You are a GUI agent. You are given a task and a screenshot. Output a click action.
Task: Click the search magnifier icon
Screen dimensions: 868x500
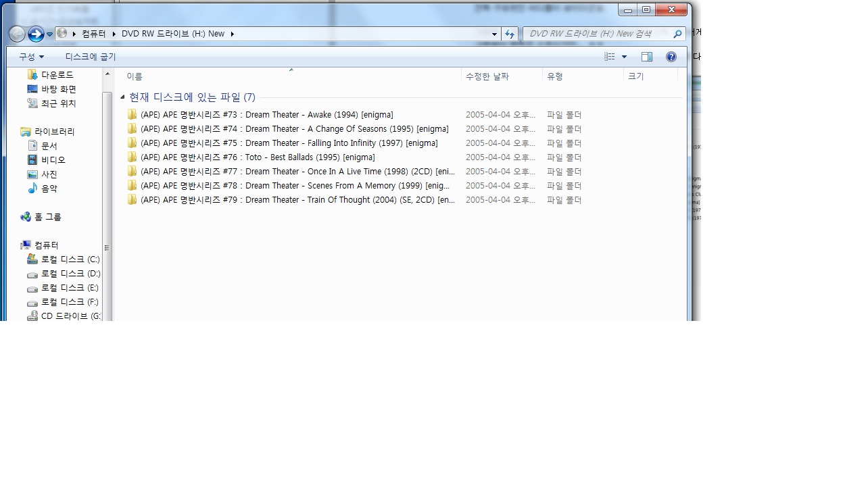[x=677, y=34]
